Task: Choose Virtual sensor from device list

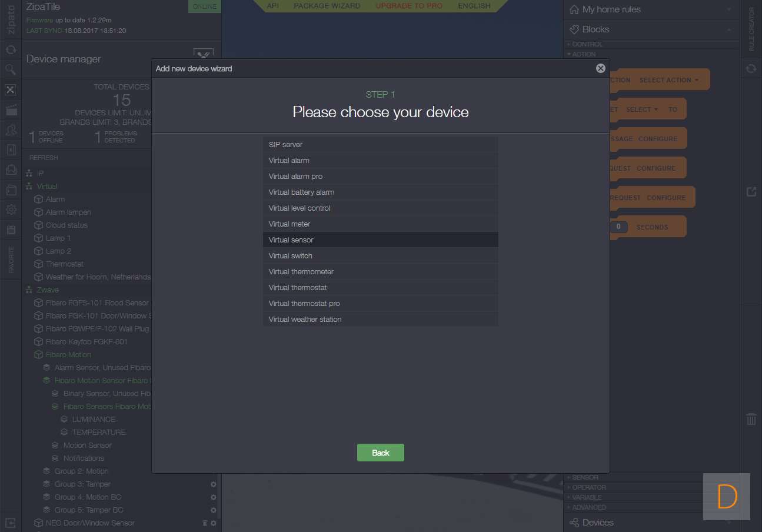Action: tap(381, 240)
